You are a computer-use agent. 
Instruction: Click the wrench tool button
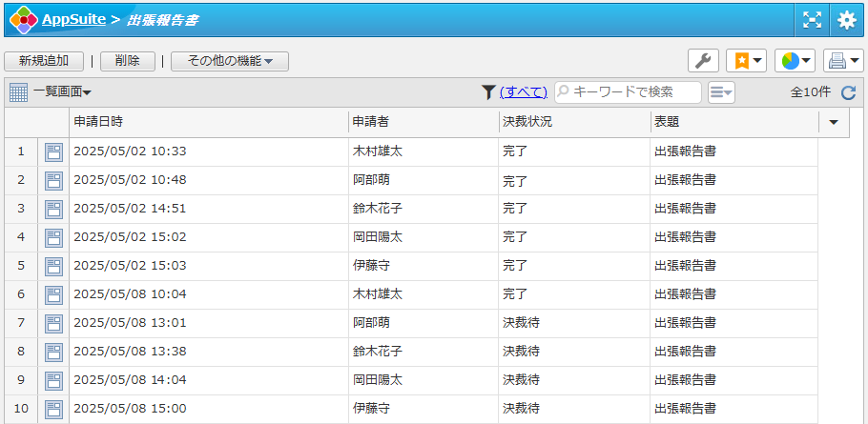[x=703, y=61]
